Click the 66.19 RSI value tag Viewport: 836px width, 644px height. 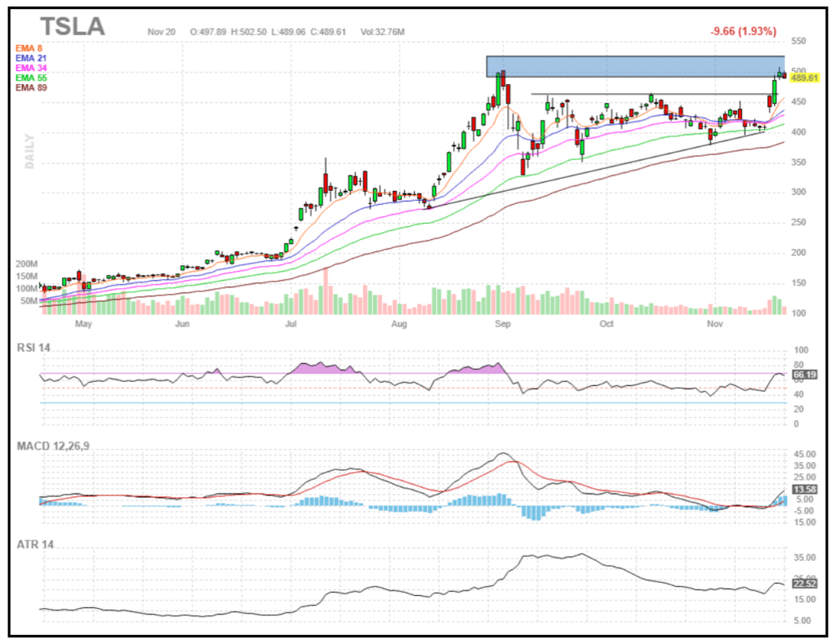[x=804, y=375]
